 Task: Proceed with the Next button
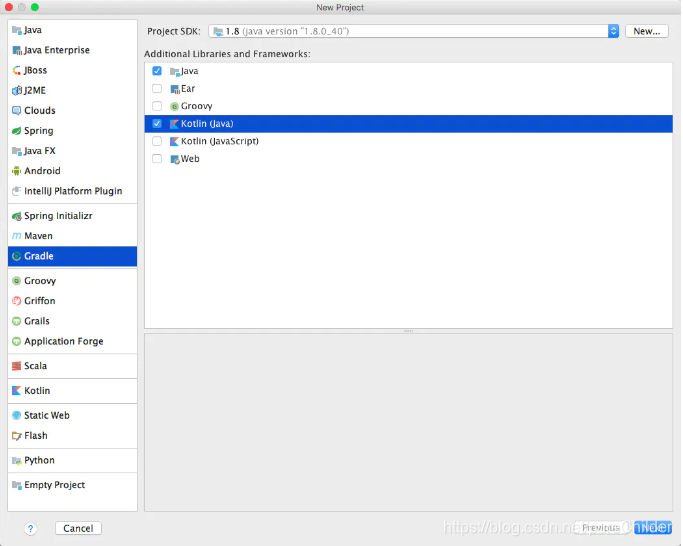tap(653, 528)
